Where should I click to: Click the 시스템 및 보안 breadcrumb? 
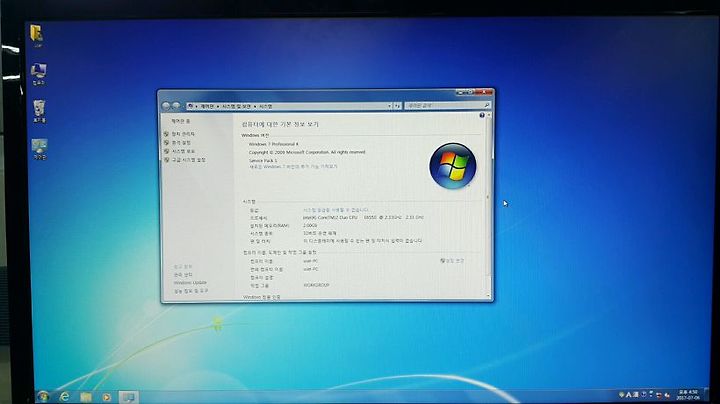click(236, 107)
